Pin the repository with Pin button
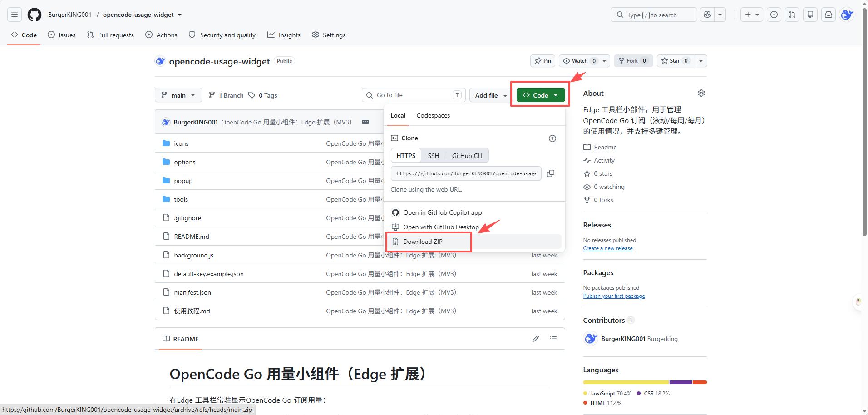The image size is (868, 415). (x=542, y=61)
